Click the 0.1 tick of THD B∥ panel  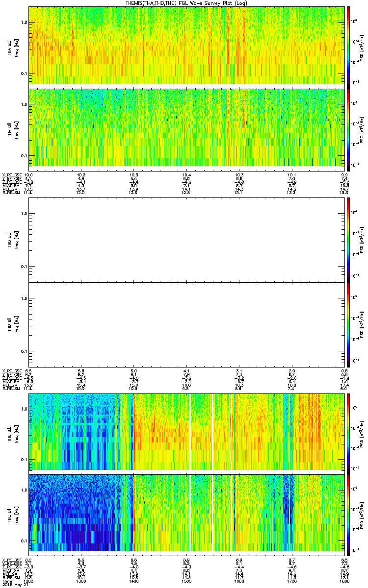coord(24,352)
